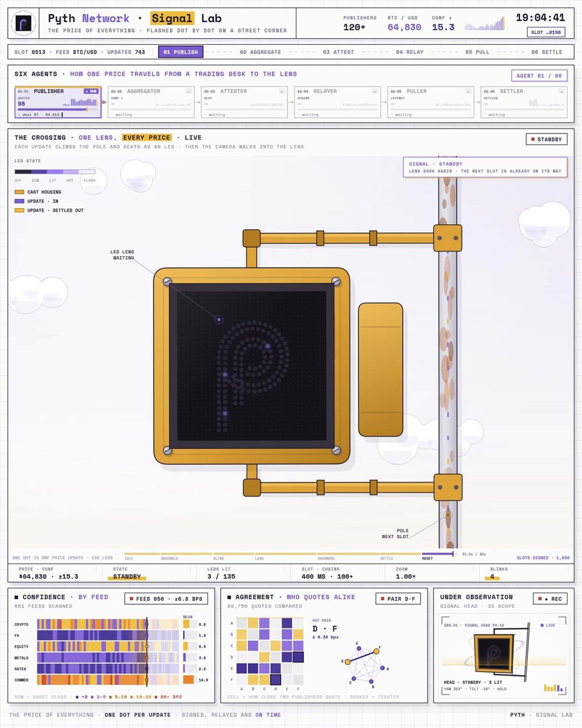Click the RESET segment of timeline

tap(438, 554)
